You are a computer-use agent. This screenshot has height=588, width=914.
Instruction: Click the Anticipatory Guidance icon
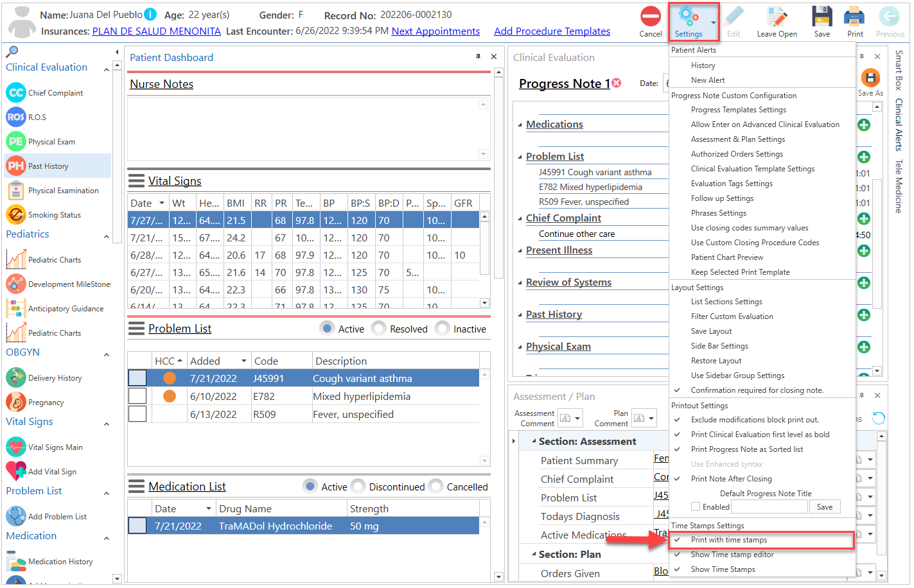15,308
